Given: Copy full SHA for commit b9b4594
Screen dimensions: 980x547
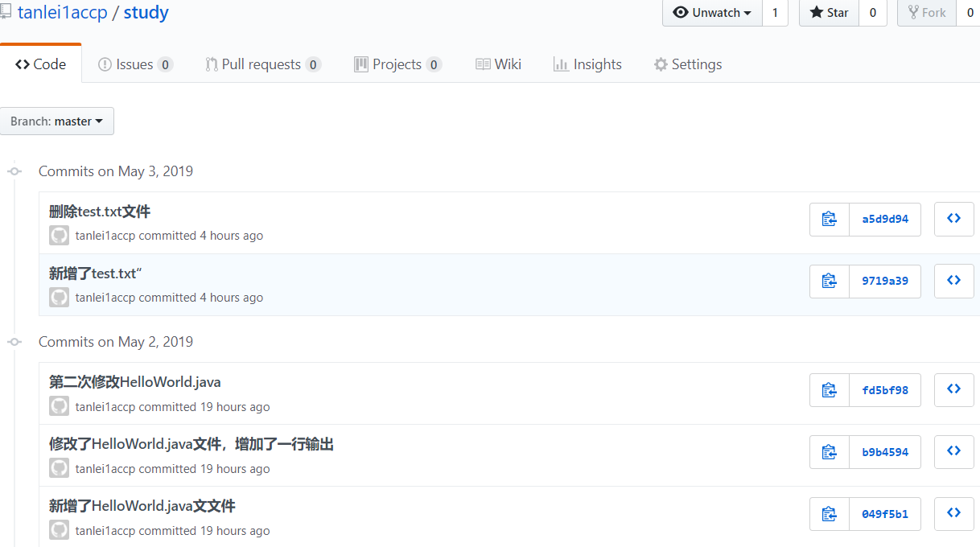Looking at the screenshot, I should click(x=830, y=452).
